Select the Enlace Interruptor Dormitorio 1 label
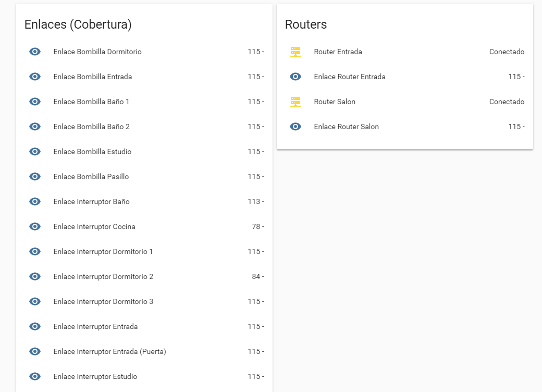 103,251
